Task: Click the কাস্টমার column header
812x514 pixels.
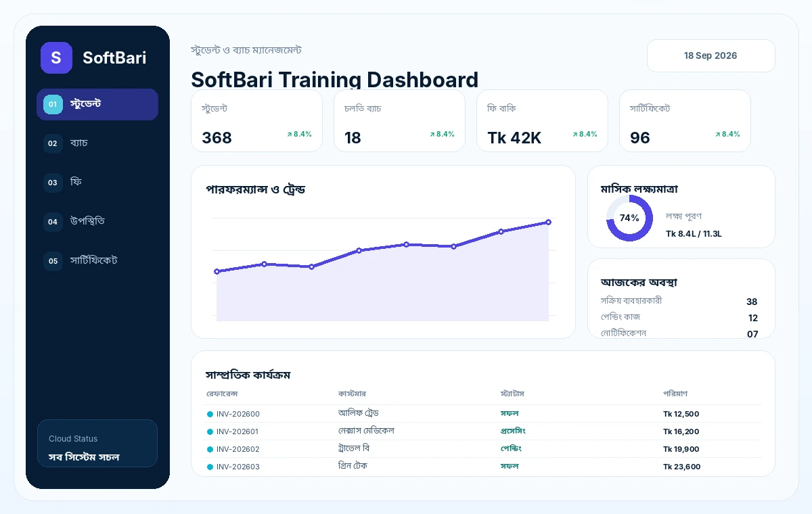Action: (352, 394)
